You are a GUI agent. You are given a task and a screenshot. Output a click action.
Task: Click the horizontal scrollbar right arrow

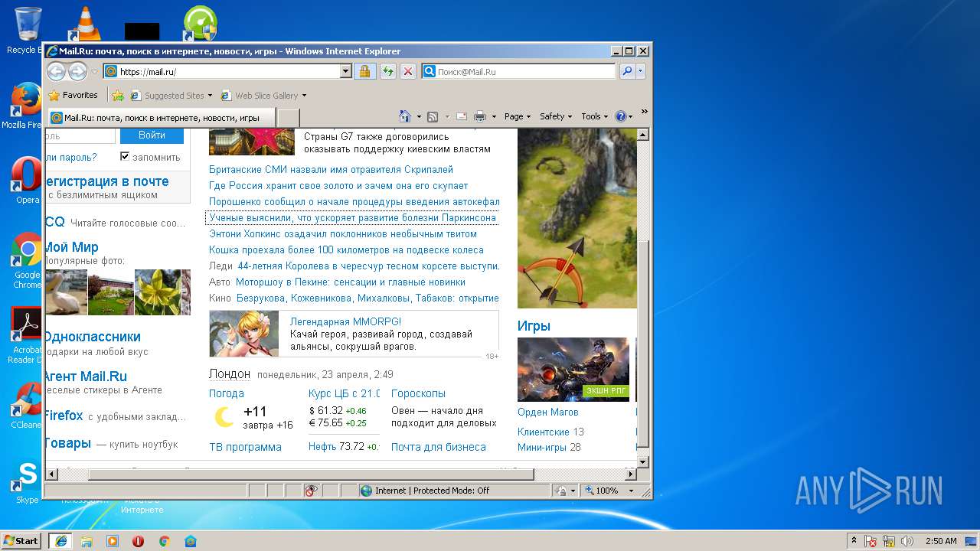tap(630, 474)
